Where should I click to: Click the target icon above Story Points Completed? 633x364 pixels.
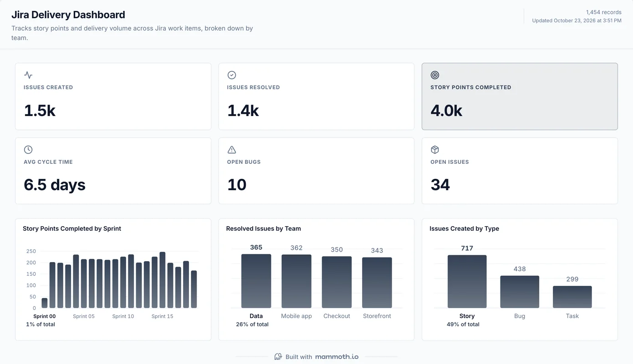(x=435, y=75)
